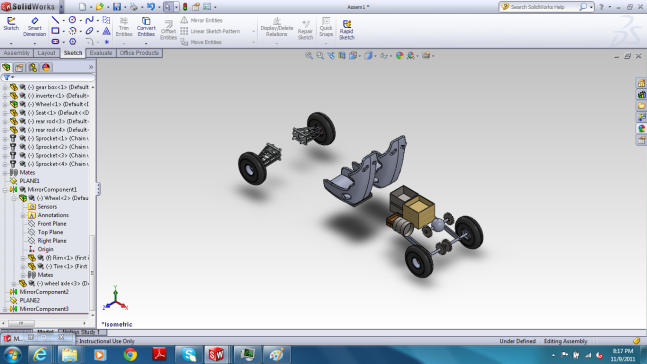
Task: Open Smart Dimension dropdown arrow
Action: point(34,43)
